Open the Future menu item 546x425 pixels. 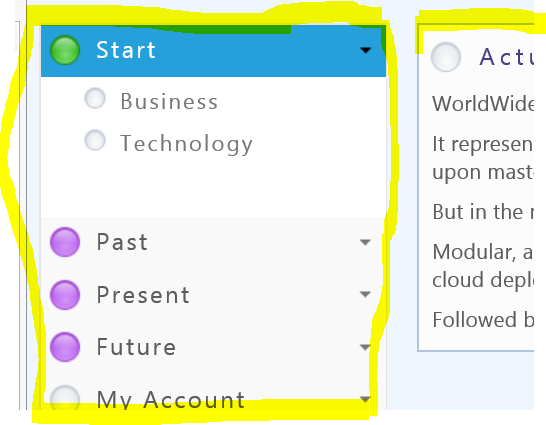213,347
